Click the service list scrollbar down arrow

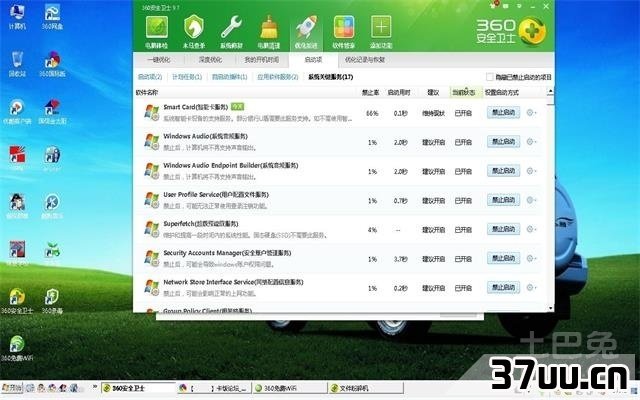point(550,308)
